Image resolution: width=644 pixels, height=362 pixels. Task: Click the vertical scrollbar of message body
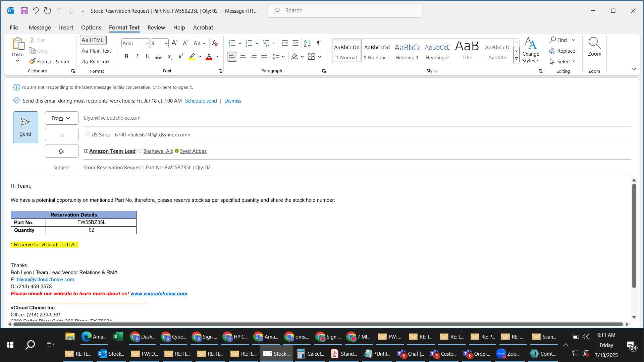(x=634, y=236)
